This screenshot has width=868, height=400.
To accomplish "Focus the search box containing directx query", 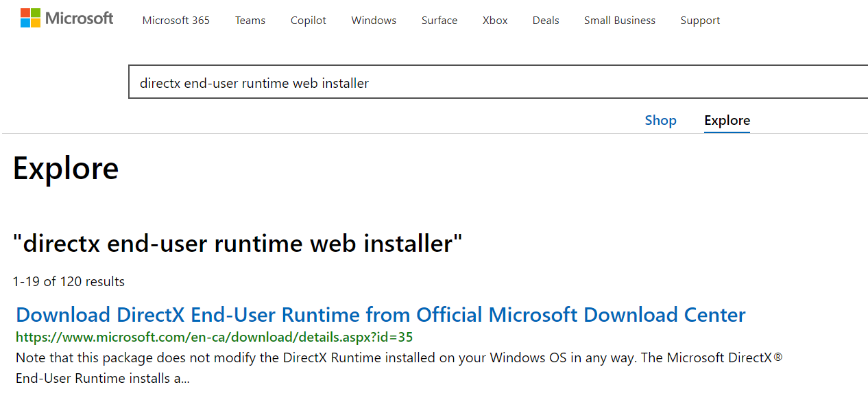I will point(498,82).
